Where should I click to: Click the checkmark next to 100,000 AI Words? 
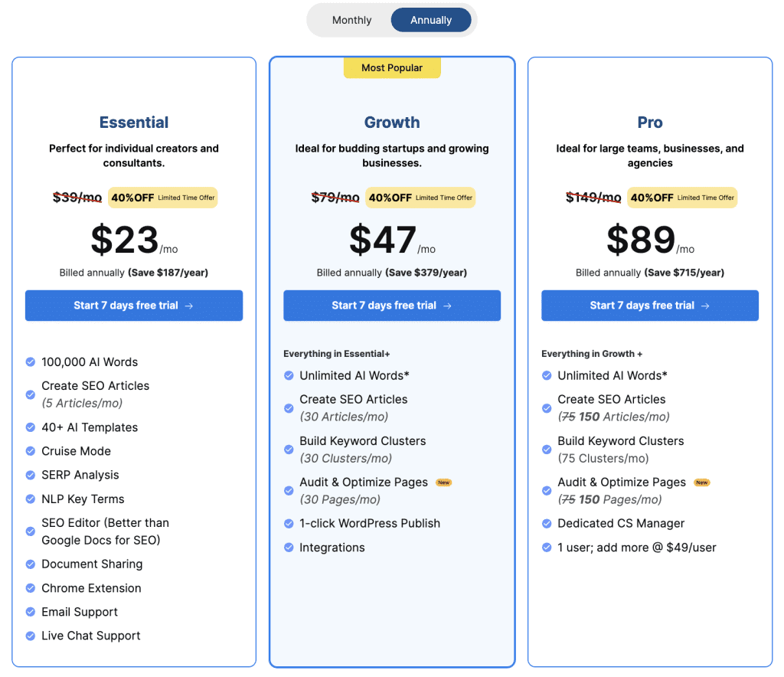click(31, 362)
